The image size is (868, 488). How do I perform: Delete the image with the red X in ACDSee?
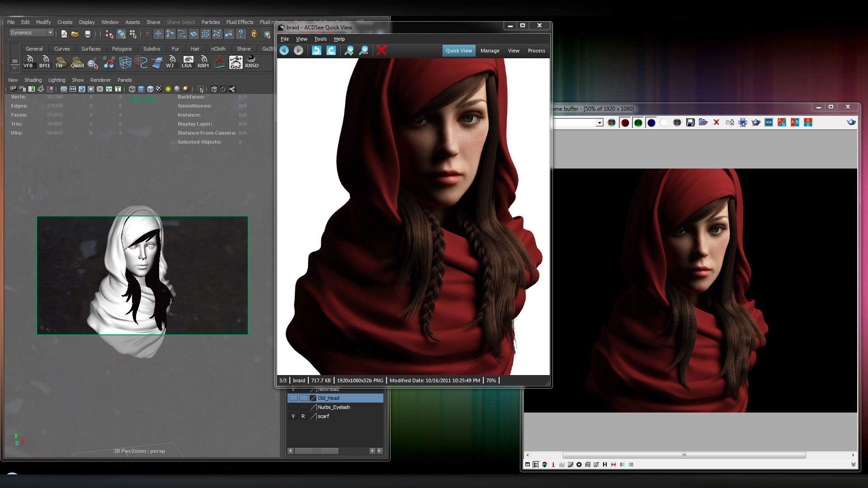click(x=382, y=50)
